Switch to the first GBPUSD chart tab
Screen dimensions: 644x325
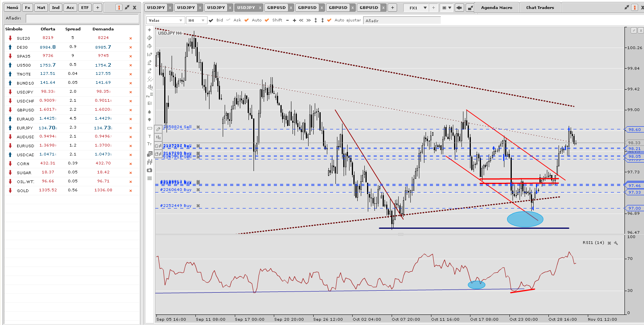coord(276,8)
